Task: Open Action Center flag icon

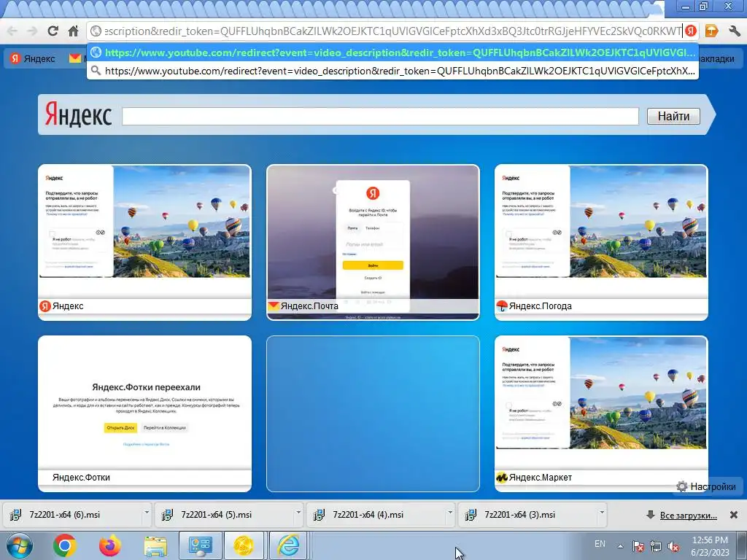Action: [638, 546]
